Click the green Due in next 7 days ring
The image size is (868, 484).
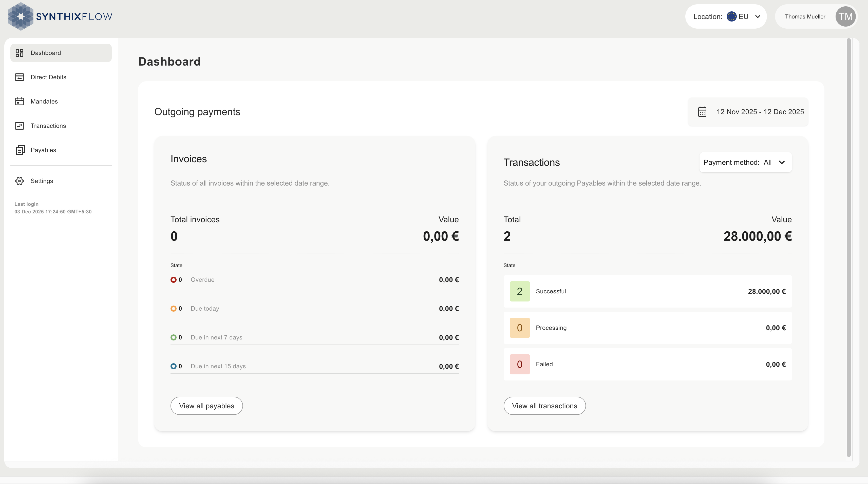(x=174, y=338)
